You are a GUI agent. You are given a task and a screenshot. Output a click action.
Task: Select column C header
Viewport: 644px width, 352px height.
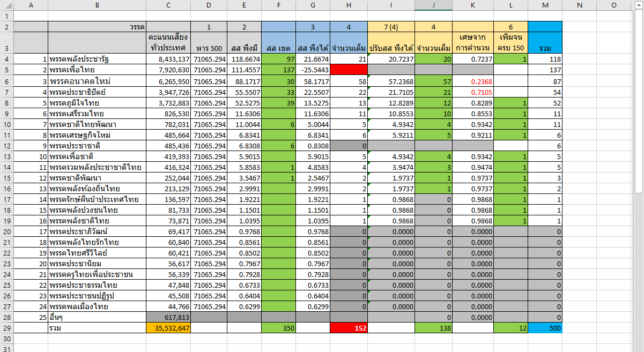(x=168, y=5)
